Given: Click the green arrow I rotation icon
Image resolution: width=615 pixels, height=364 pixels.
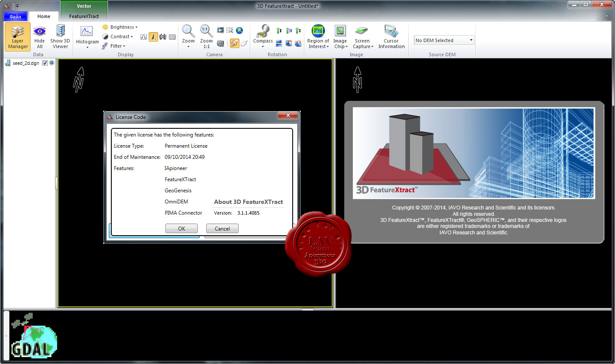Looking at the screenshot, I should (x=279, y=30).
